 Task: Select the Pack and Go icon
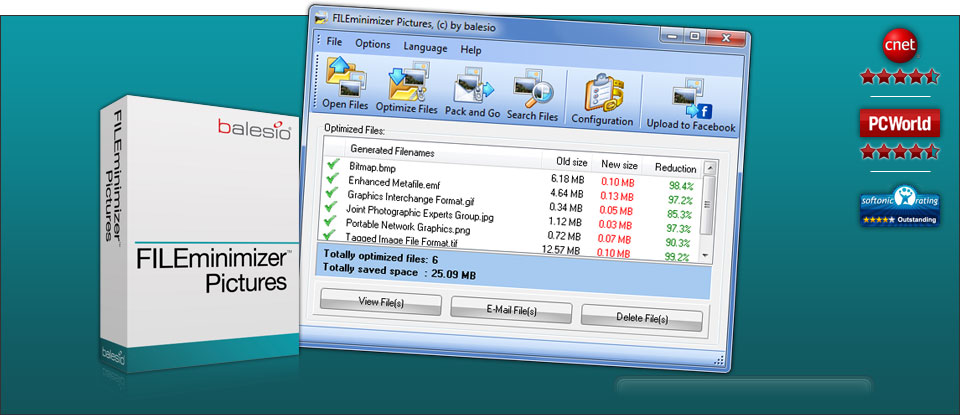coord(471,88)
